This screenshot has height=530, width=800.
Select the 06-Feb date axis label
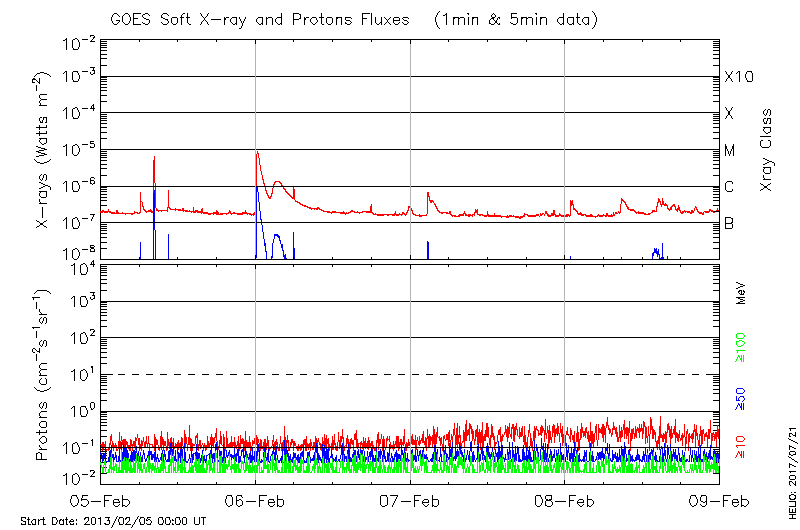pyautogui.click(x=256, y=501)
